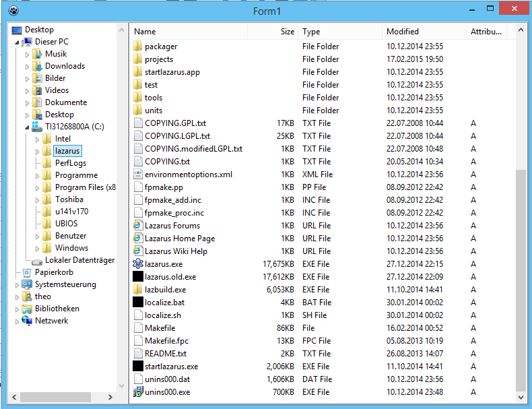This screenshot has height=409, width=532.
Task: Click file list scroll up arrow
Action: click(521, 30)
